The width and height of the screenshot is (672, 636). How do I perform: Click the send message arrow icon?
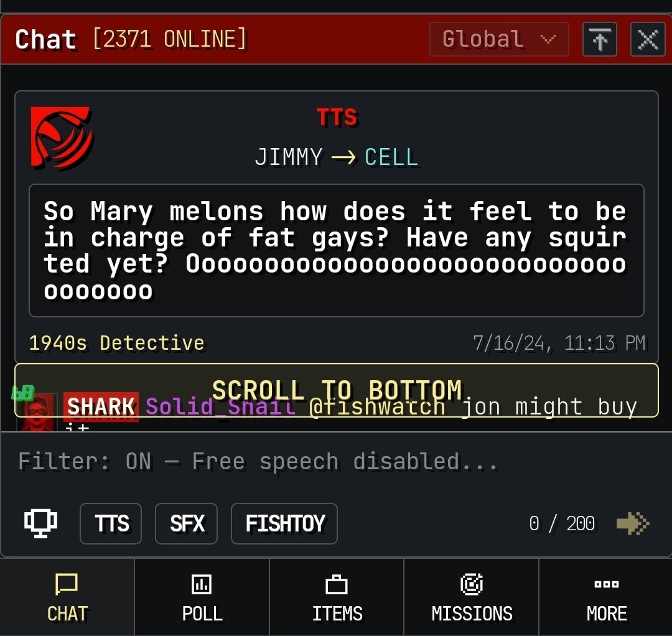point(633,523)
